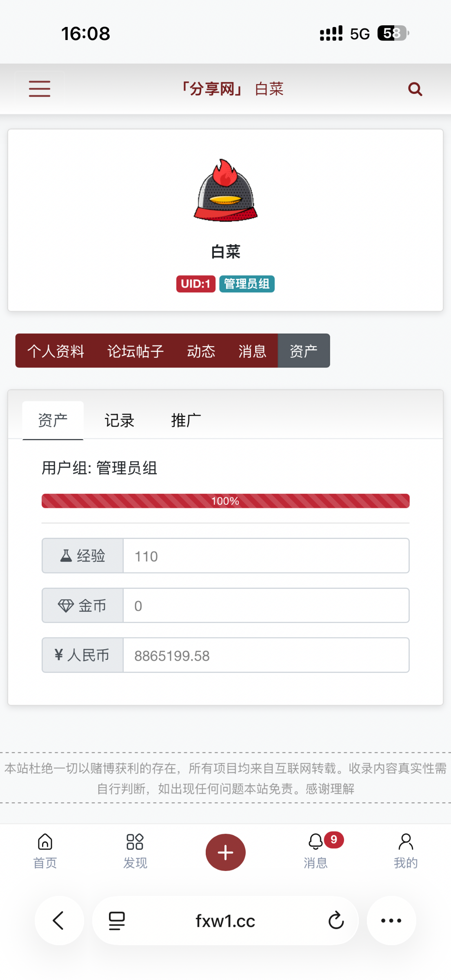Tap the 白菜 avatar image
Screen dimensions: 451x980
(225, 191)
